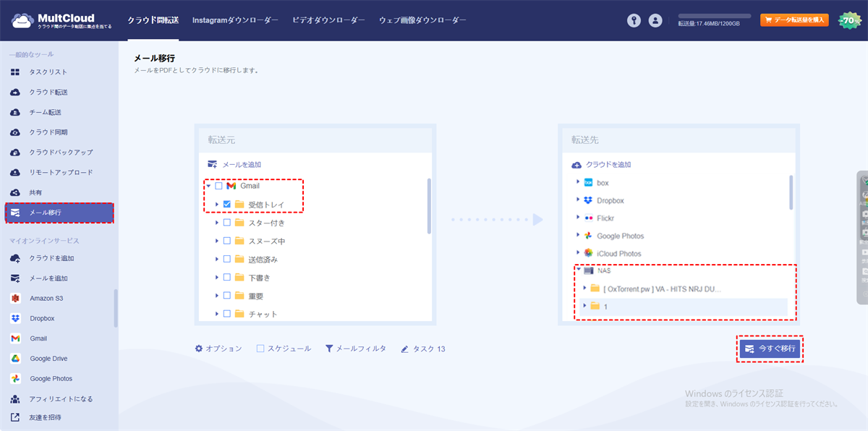Open the task list (タスクリスト) icon
The width and height of the screenshot is (868, 431).
click(14, 72)
